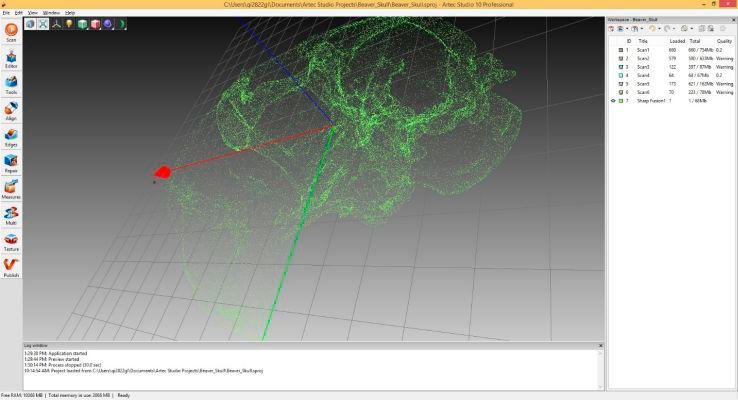Click the globe view icon in 3D toolbar
The image size is (738, 400).
(x=31, y=24)
